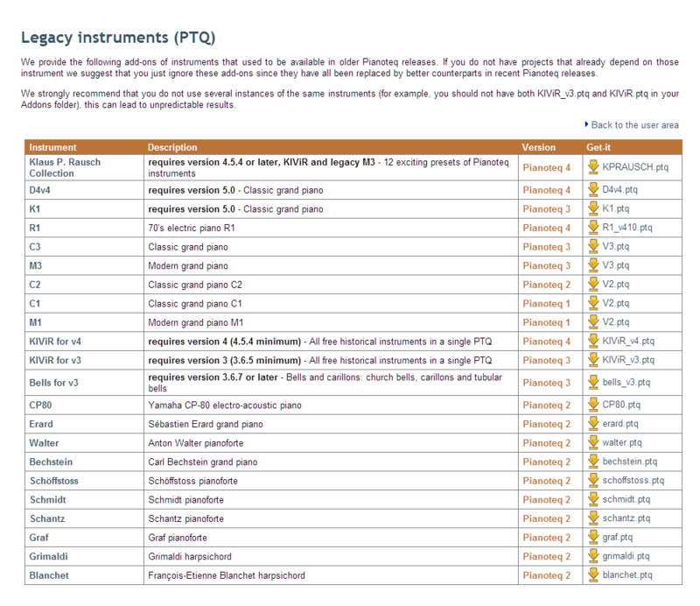
Task: Open the KIViR_v3.ptq link
Action: [x=628, y=360]
